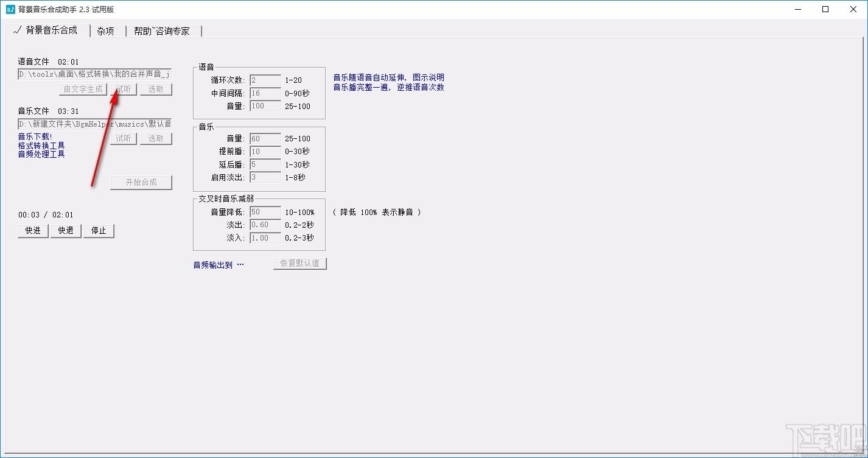Open the 音乐下载! link
This screenshot has height=458, width=868.
(35, 136)
